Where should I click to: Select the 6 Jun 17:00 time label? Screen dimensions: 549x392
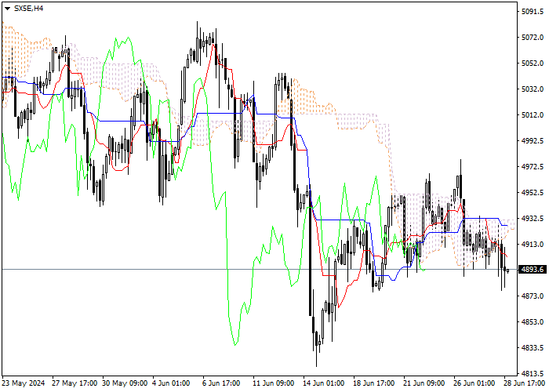(x=222, y=383)
